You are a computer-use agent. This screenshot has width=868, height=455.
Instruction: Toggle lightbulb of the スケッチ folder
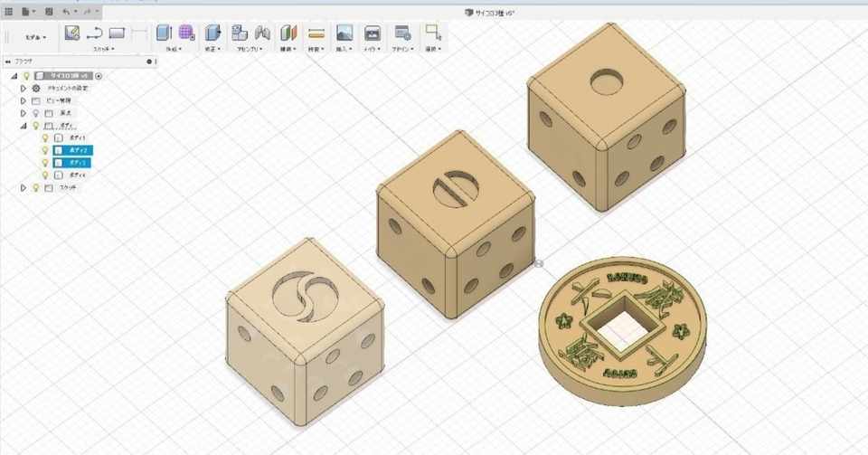[x=36, y=187]
